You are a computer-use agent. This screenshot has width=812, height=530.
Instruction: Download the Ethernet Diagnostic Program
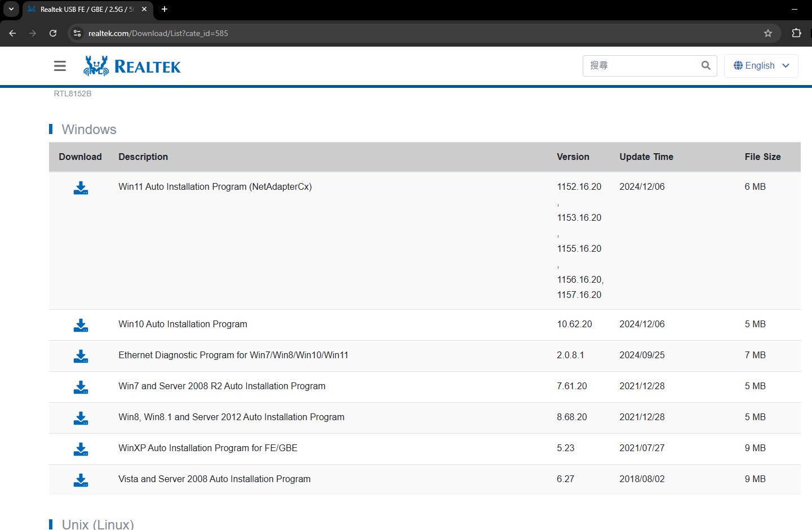(x=81, y=357)
